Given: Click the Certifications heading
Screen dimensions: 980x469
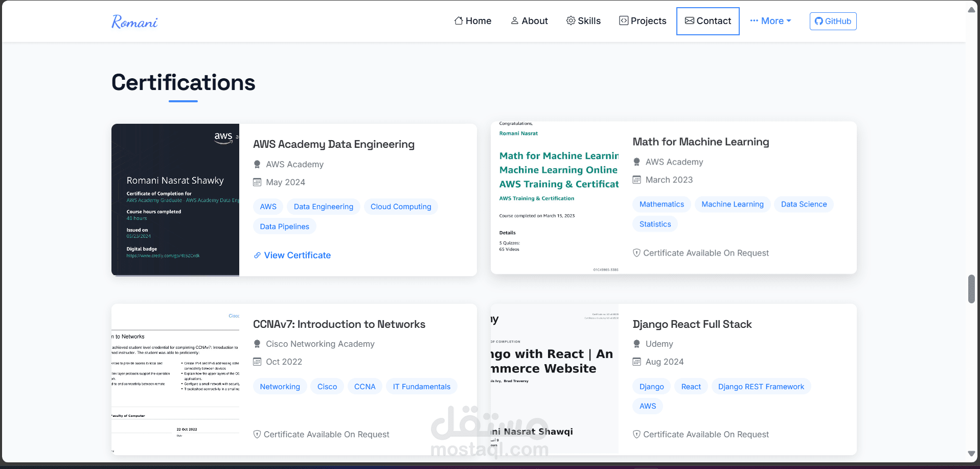Looking at the screenshot, I should (184, 82).
